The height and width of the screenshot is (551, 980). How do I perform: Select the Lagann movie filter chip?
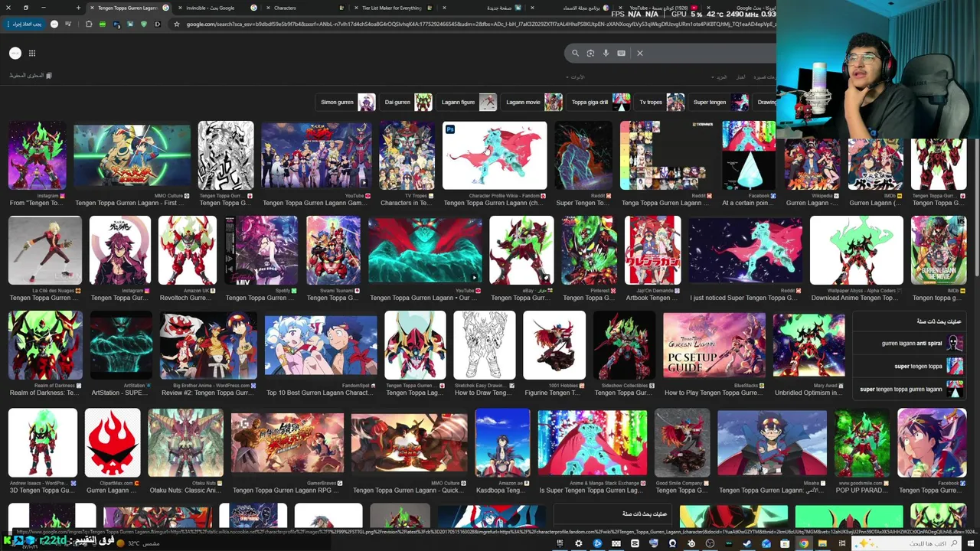(x=532, y=102)
